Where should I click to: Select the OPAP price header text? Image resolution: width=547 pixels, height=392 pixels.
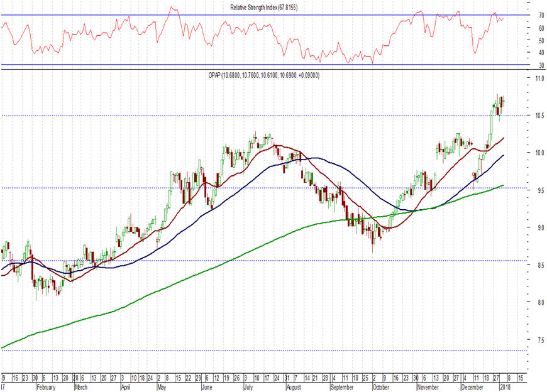click(263, 75)
